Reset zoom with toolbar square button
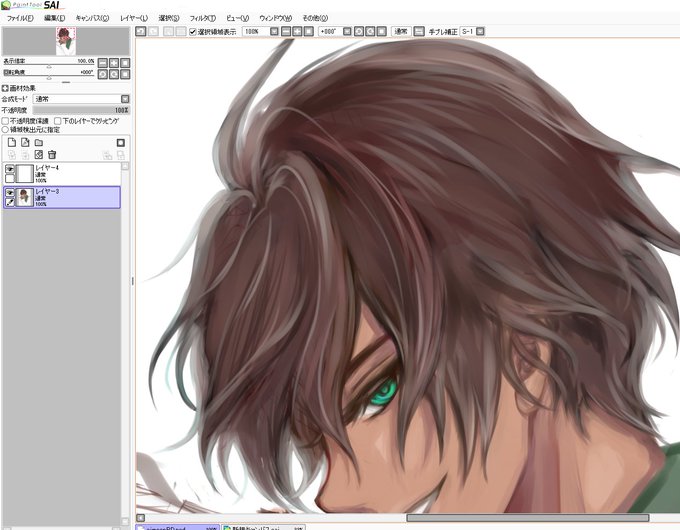This screenshot has height=530, width=680. 308,31
